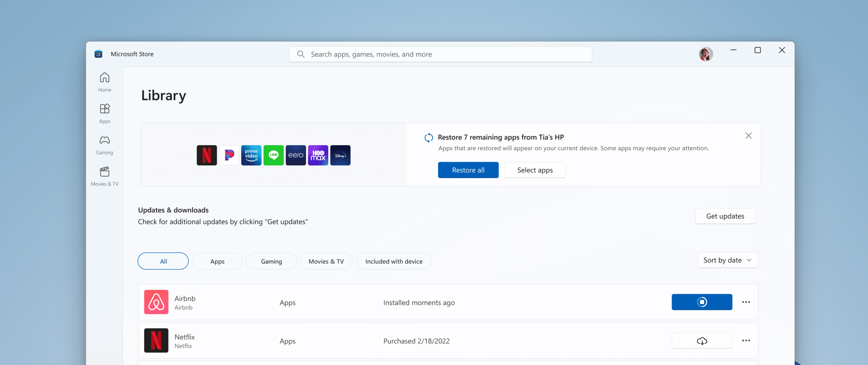
Task: Go to Home in the sidebar
Action: pyautogui.click(x=104, y=82)
